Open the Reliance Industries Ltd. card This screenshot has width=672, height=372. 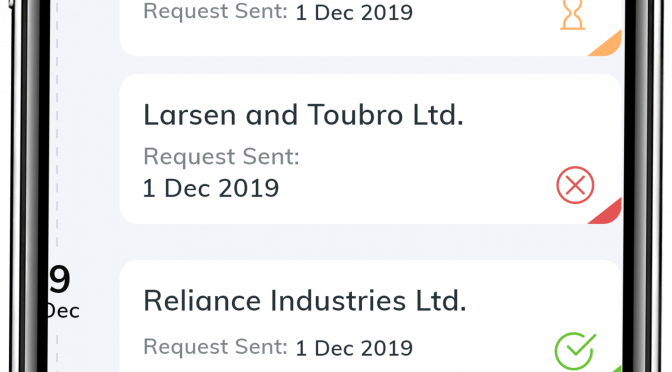371,316
